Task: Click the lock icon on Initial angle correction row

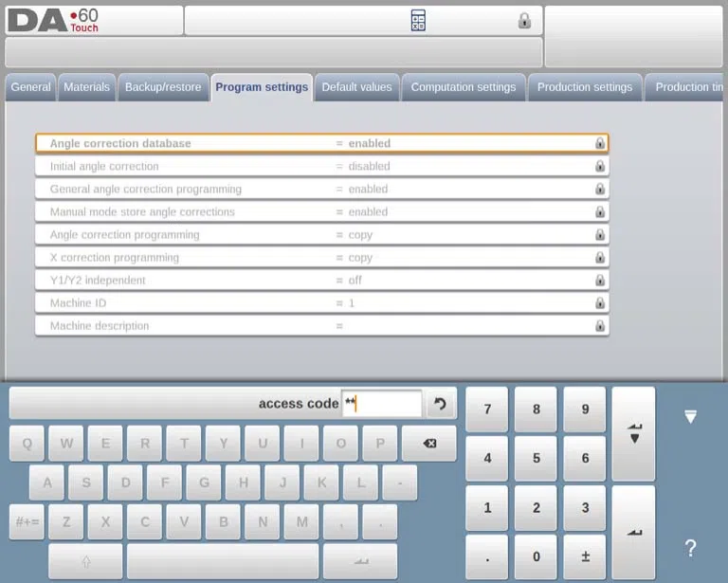Action: pyautogui.click(x=600, y=166)
